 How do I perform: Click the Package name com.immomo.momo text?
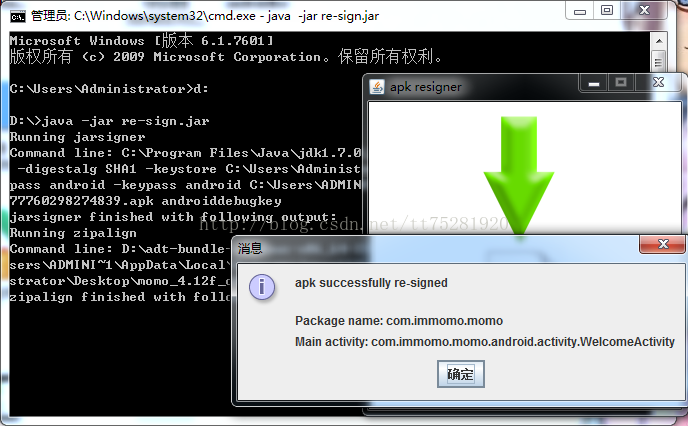[399, 321]
